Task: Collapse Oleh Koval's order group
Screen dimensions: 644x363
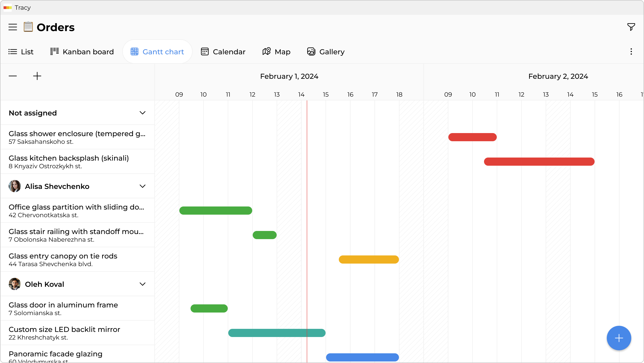Action: (x=142, y=284)
